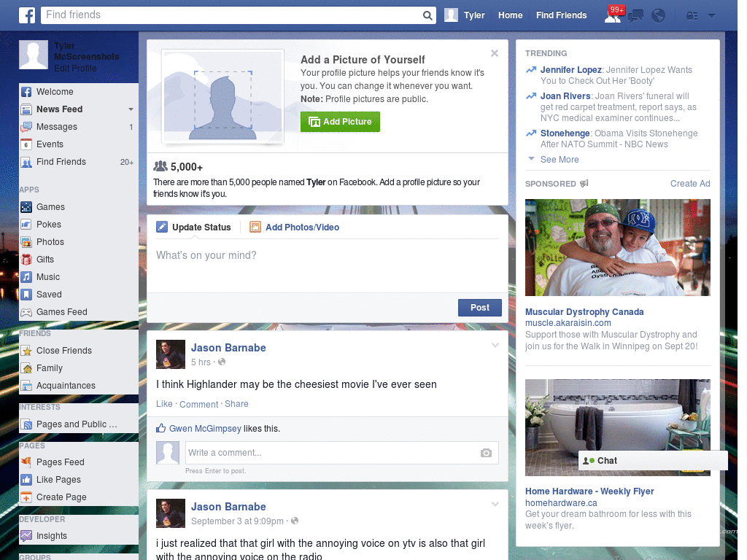Click the Welcome sidebar icon
This screenshot has width=747, height=560.
tap(26, 92)
